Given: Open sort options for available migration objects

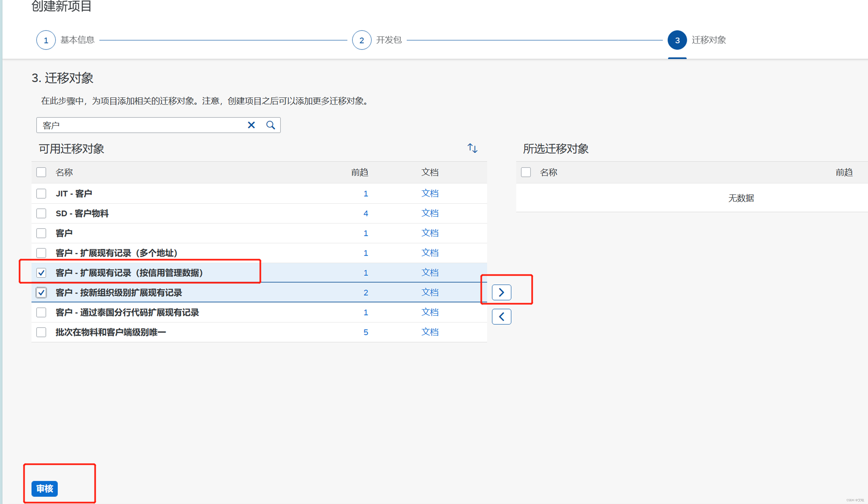Looking at the screenshot, I should 472,148.
